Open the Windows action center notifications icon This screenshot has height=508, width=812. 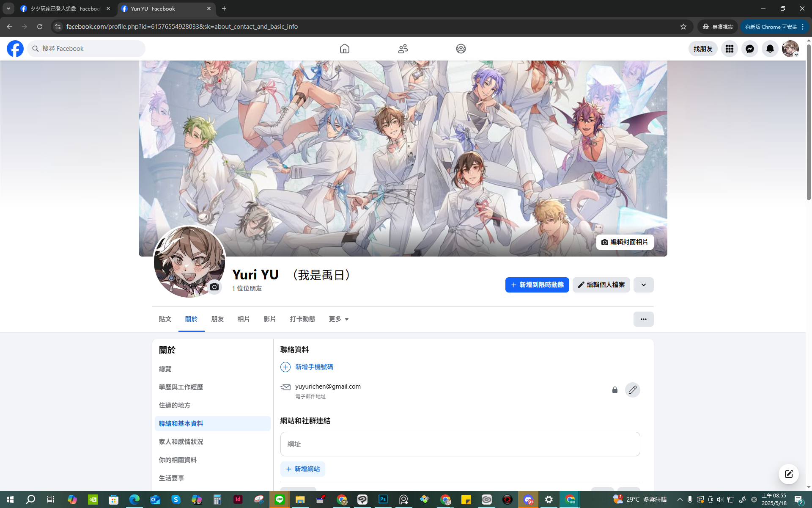point(799,500)
